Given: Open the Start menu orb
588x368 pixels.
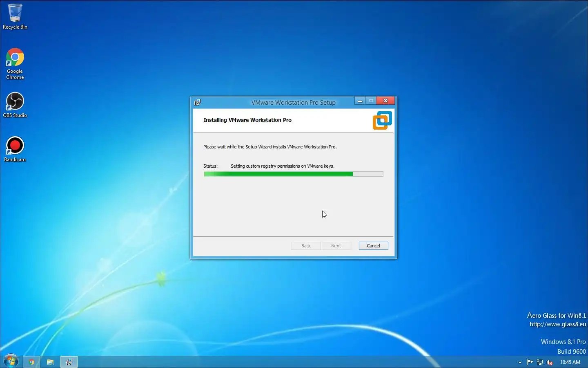Looking at the screenshot, I should click(11, 361).
